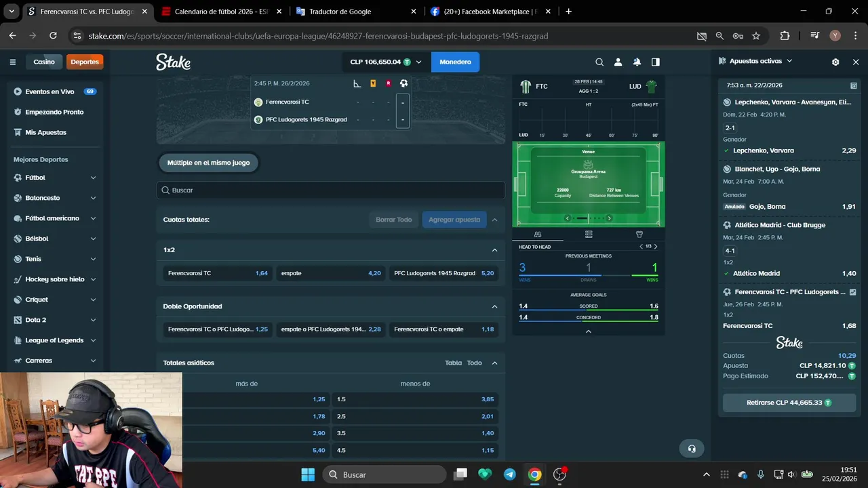Click Borrar Todo button

click(x=394, y=220)
